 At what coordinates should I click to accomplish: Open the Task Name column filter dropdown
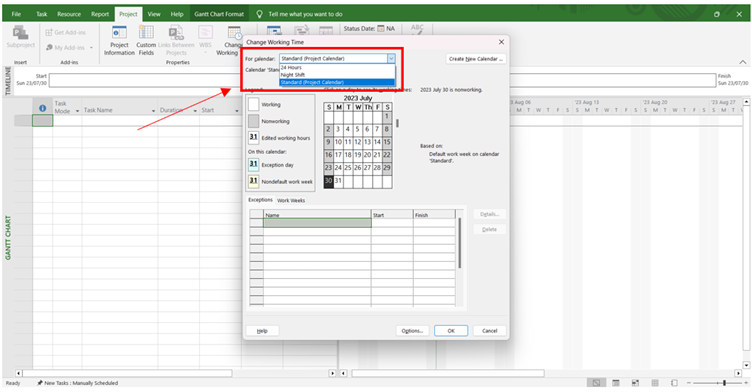(153, 111)
